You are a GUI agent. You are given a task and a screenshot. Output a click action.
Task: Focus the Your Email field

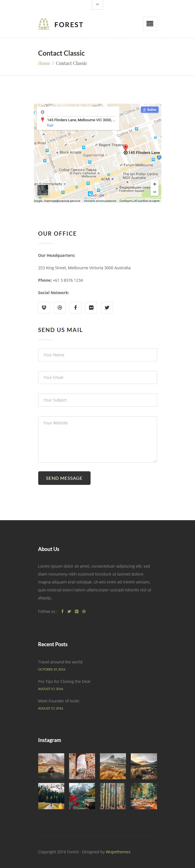click(x=97, y=377)
